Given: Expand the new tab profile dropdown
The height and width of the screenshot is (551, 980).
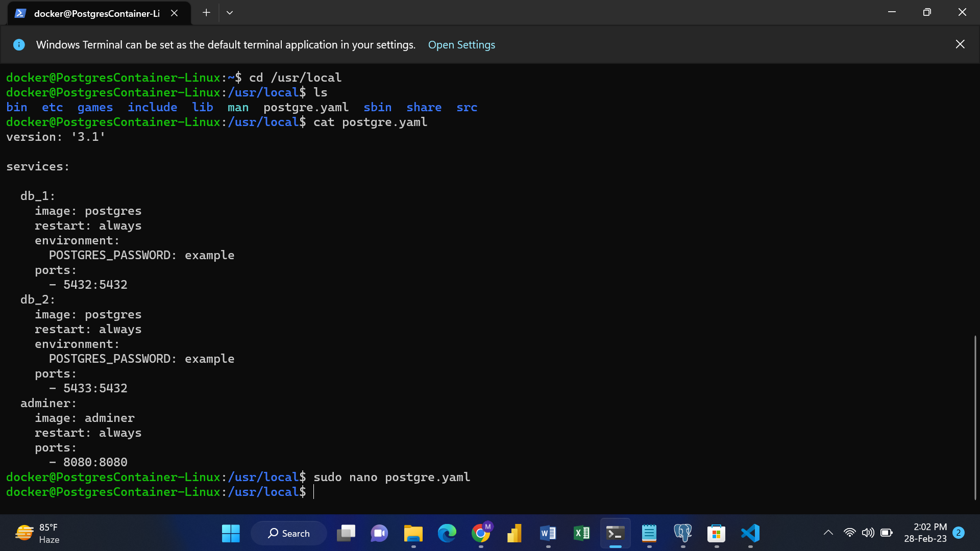Looking at the screenshot, I should click(230, 13).
